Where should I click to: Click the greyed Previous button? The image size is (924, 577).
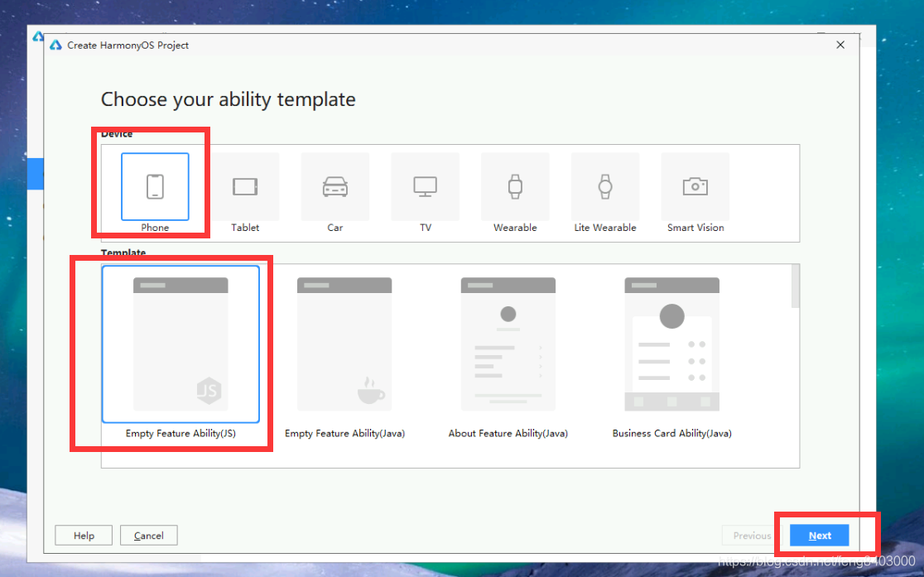click(751, 535)
